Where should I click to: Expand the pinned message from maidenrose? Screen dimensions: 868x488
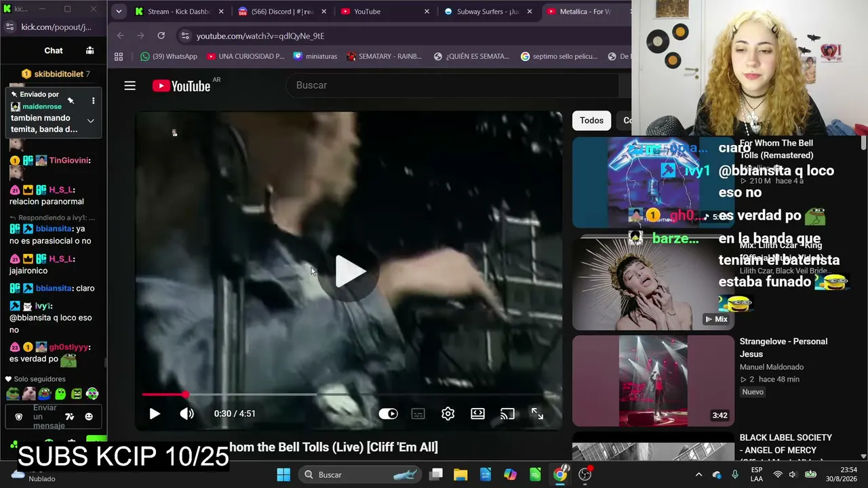(x=90, y=121)
